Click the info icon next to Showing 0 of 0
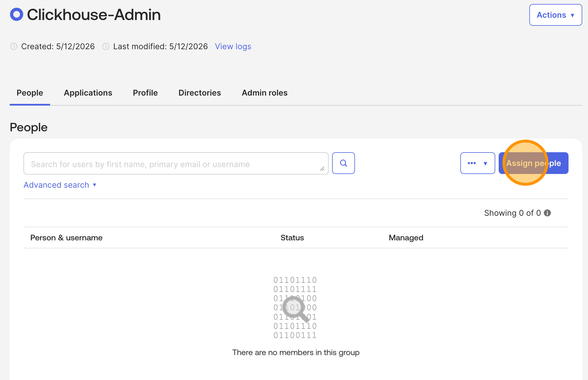 coord(547,213)
